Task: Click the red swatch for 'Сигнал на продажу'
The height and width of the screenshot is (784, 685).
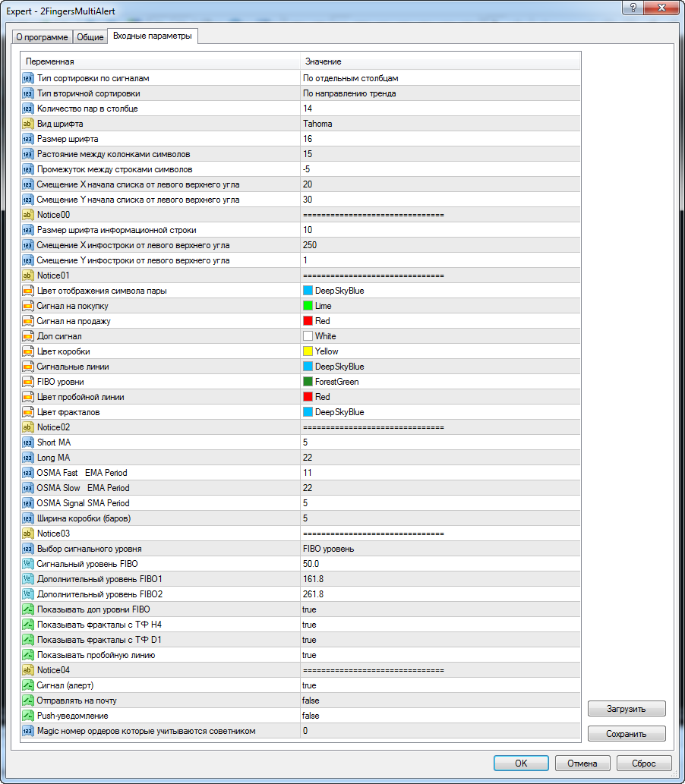Action: pos(308,321)
